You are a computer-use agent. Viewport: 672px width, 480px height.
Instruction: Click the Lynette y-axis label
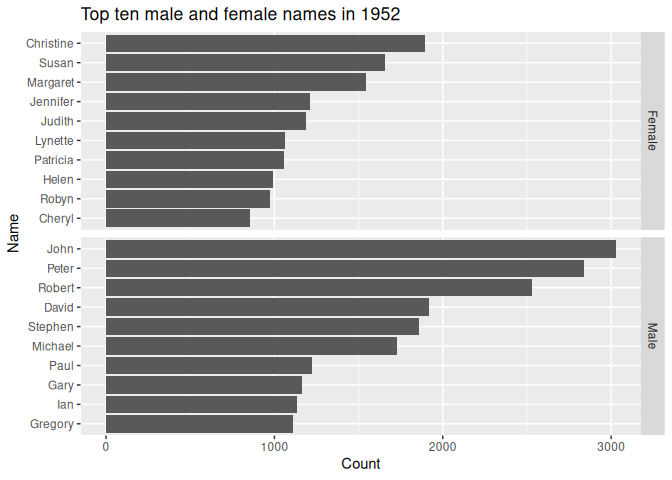(x=53, y=141)
